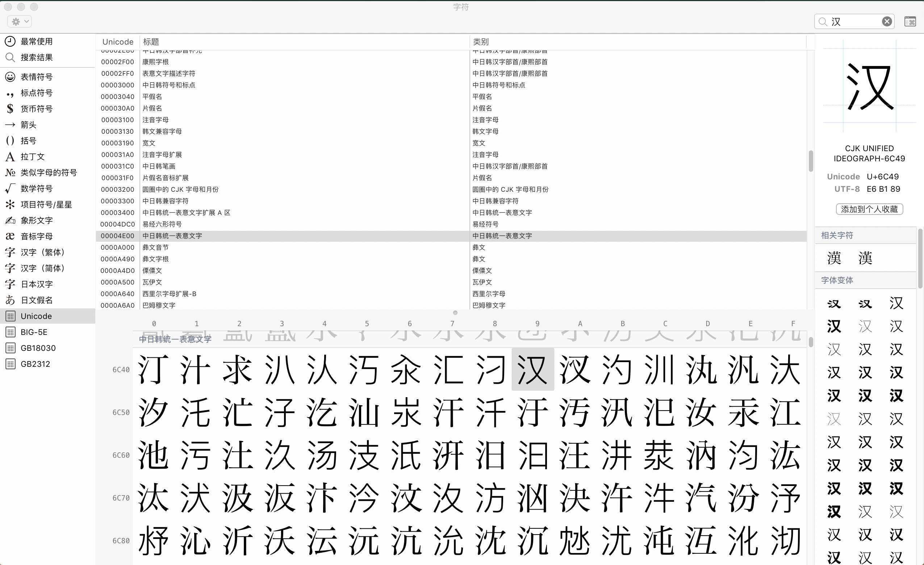Select row 00002F00 康熙字根
Viewport: 924px width, 565px height.
click(452, 62)
